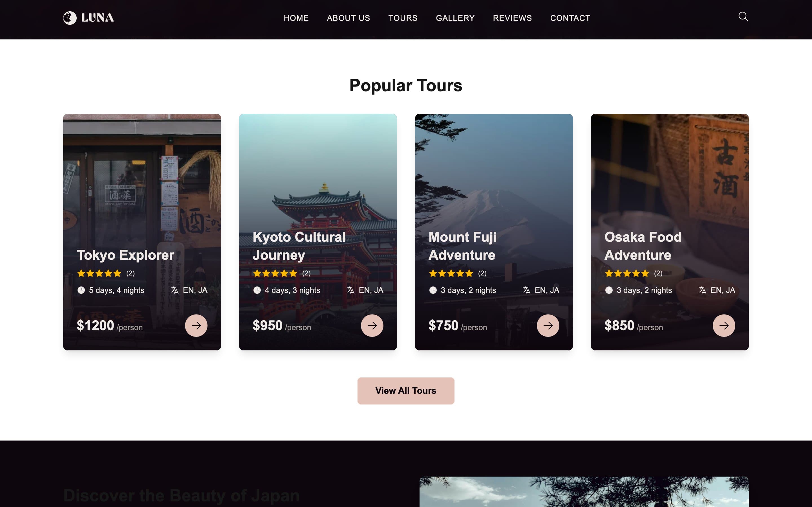Image resolution: width=812 pixels, height=507 pixels.
Task: Click star rating on Osaka Food Adventure
Action: pos(627,273)
